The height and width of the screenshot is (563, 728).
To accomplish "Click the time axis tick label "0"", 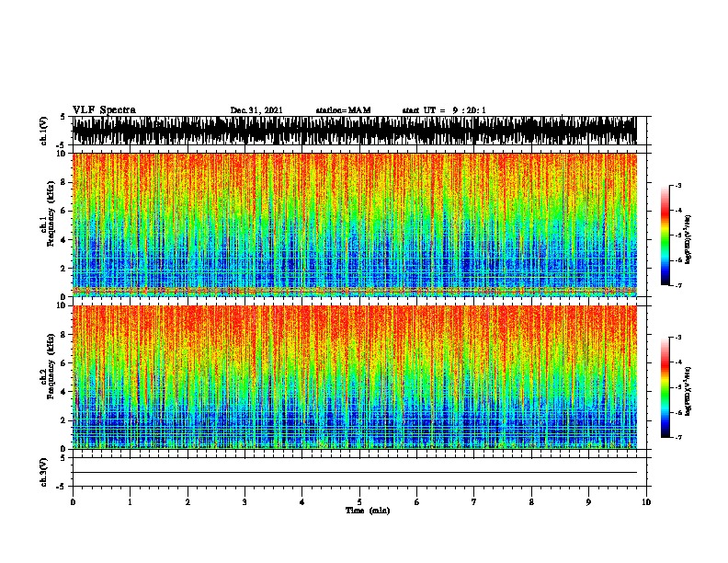I will [x=73, y=502].
